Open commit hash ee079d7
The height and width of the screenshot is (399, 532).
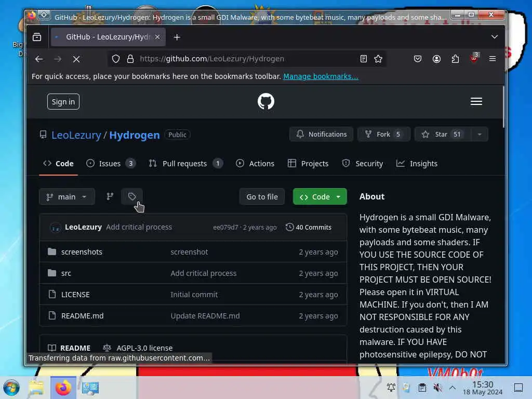pos(225,228)
